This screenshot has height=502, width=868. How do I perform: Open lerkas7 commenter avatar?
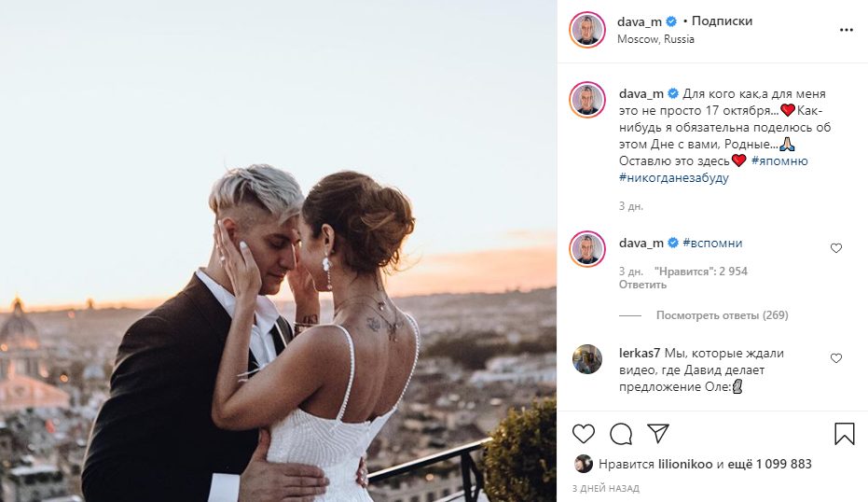pos(587,359)
